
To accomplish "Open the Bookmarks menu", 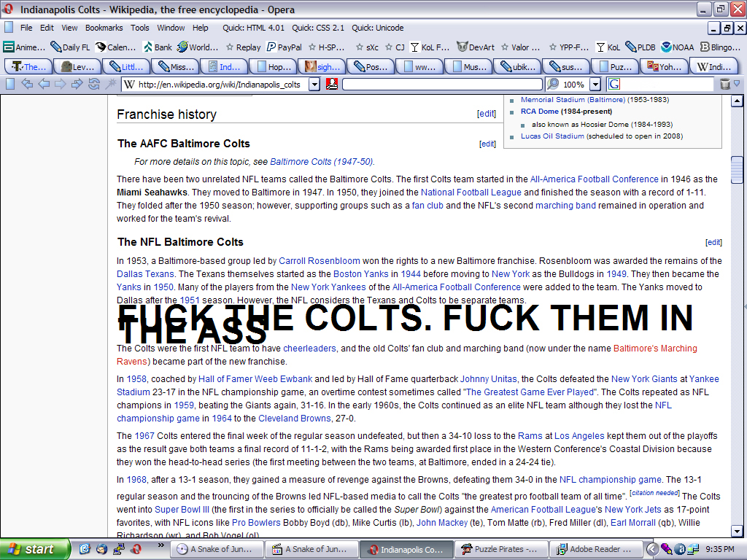I will click(104, 28).
